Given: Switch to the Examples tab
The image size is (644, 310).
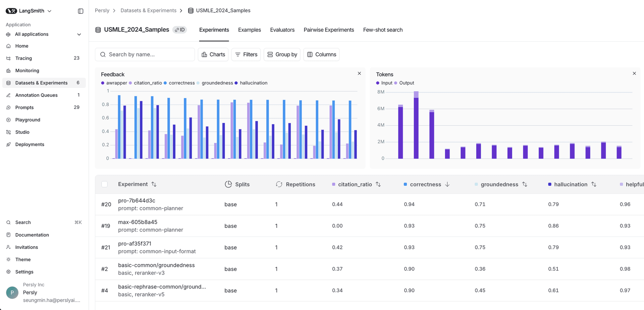Looking at the screenshot, I should coord(249,30).
